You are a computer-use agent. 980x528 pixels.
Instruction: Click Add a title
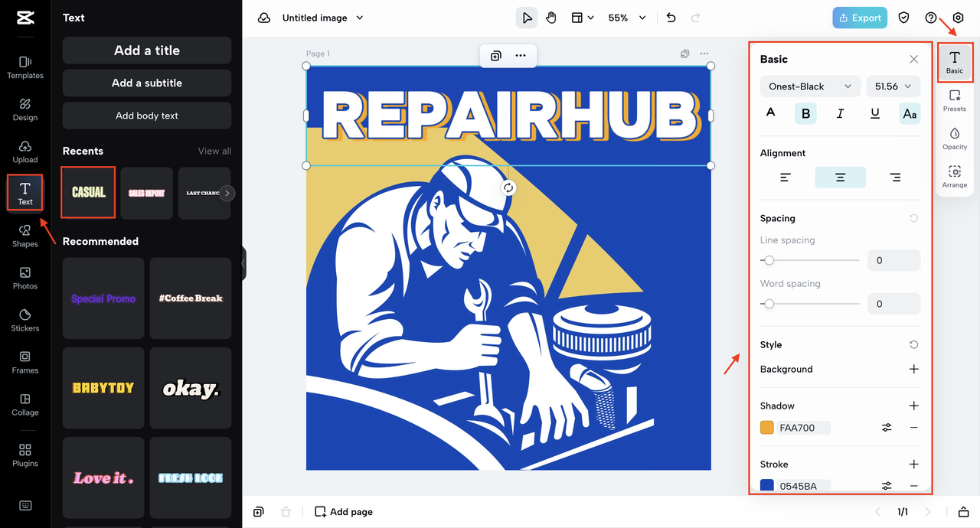[x=147, y=51]
